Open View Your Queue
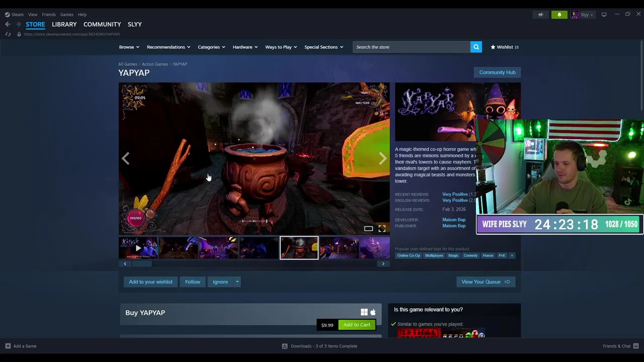 coord(486,282)
